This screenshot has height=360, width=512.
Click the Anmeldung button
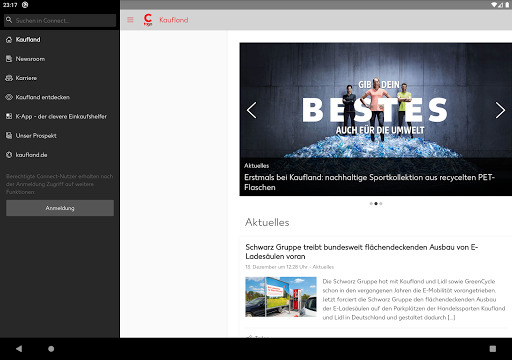point(60,208)
